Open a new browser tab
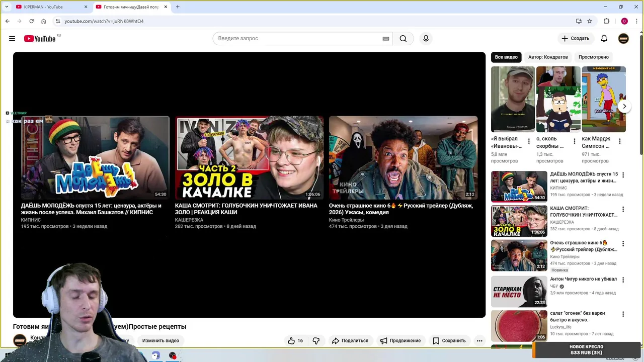Screen dimensions: 644x362 point(178,7)
